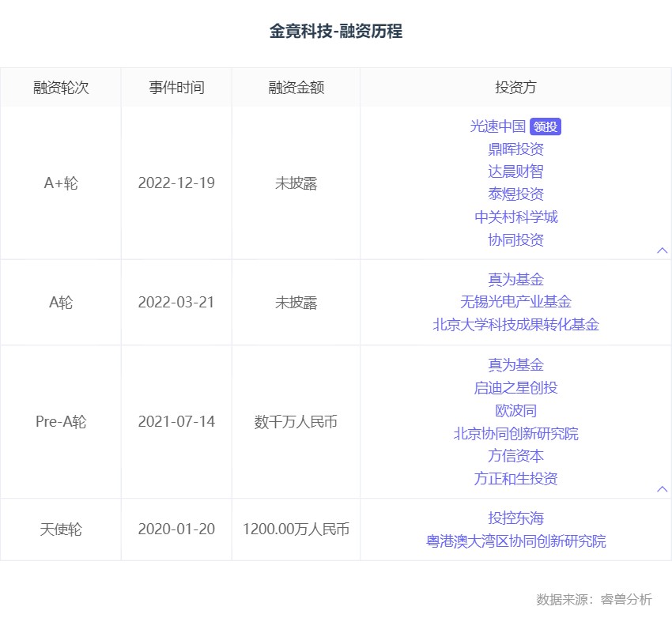Click the 领投 badge next to 光速中国
Screen dimensions: 672x633
click(546, 126)
